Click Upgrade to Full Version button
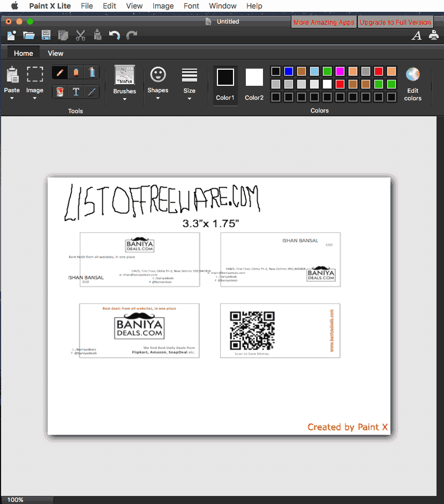The height and width of the screenshot is (504, 444). point(395,22)
